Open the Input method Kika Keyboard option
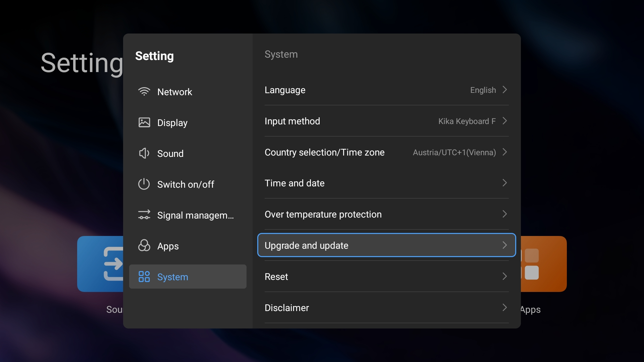The width and height of the screenshot is (644, 362). [467, 121]
